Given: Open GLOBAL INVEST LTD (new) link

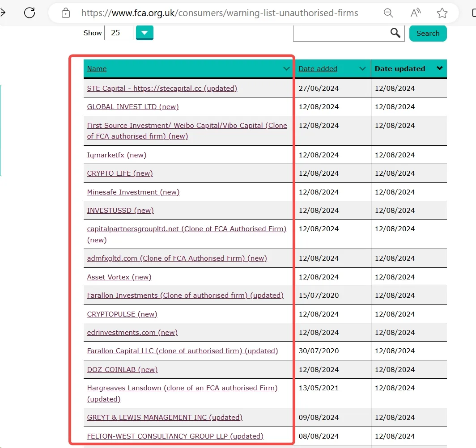Looking at the screenshot, I should point(133,107).
